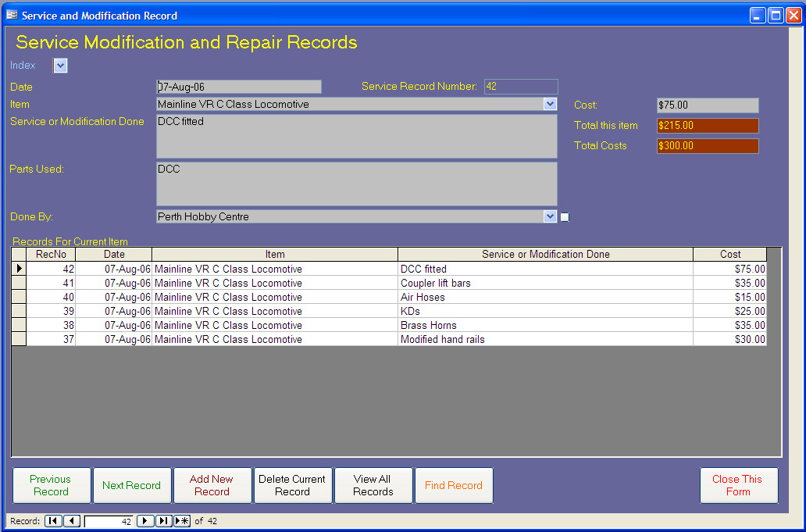The height and width of the screenshot is (532, 806).
Task: Click Total Costs field $300.00
Action: (708, 146)
